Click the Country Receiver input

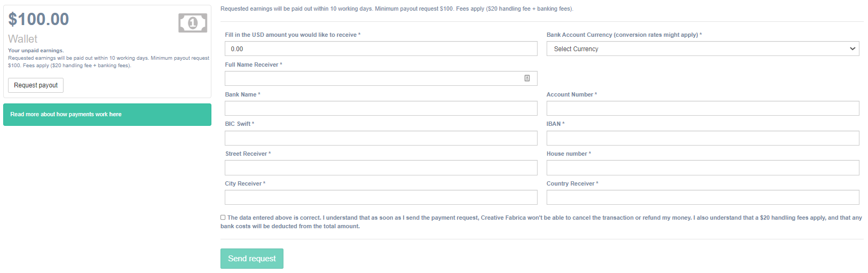(703, 197)
